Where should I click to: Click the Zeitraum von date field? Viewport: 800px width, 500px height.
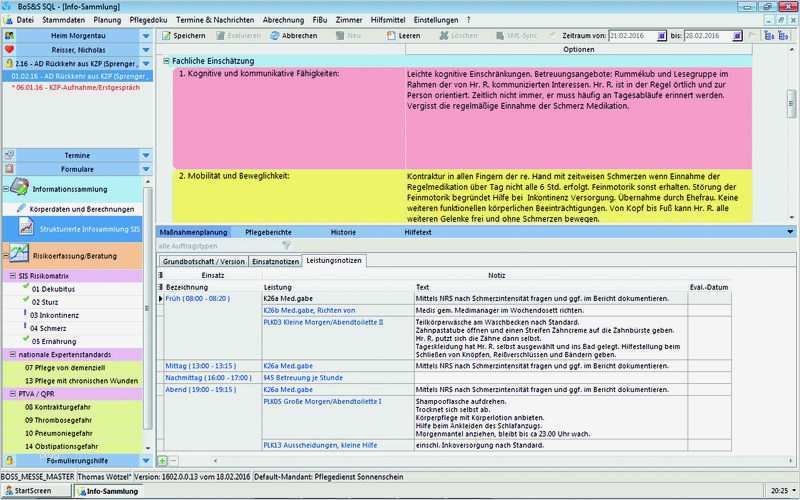tap(632, 36)
